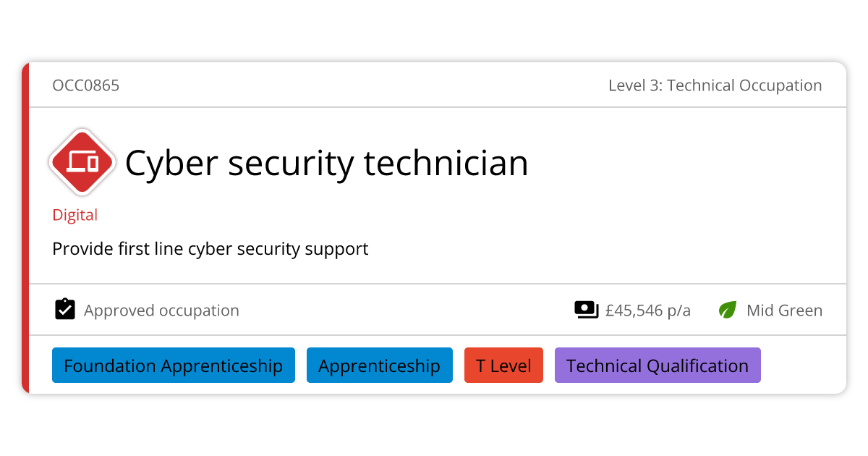This screenshot has width=868, height=456.
Task: Click the first line cyber security support description
Action: 210,249
